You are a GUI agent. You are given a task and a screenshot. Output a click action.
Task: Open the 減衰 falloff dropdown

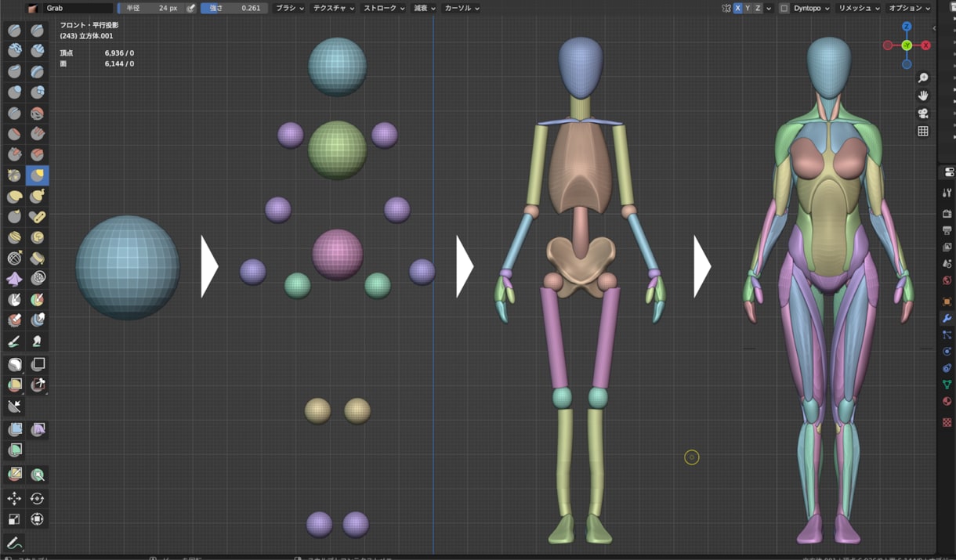tap(424, 8)
